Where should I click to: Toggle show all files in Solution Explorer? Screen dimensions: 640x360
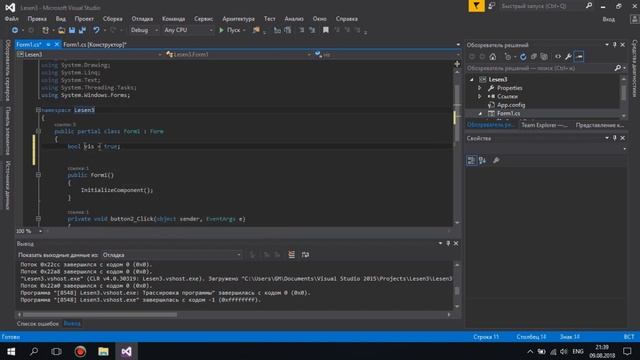[544, 57]
